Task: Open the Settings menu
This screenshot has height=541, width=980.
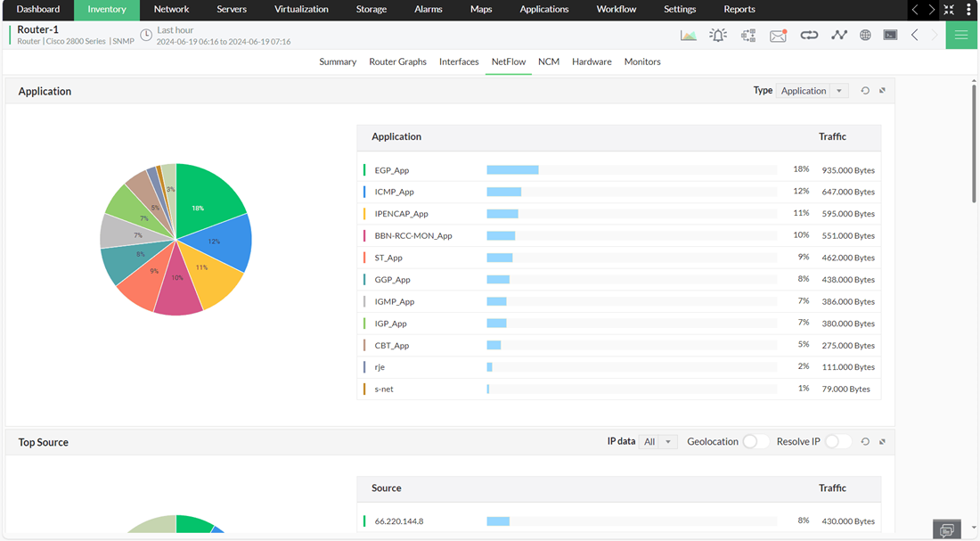Action: pos(680,10)
